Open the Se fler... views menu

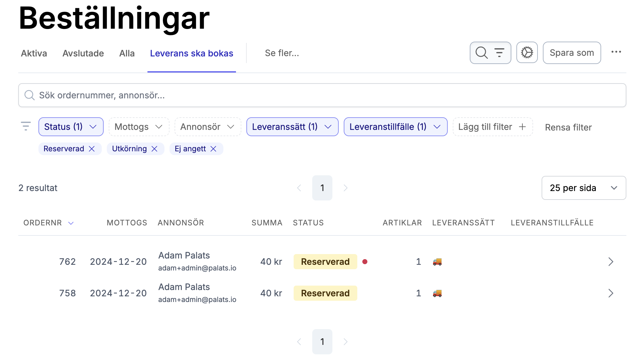[x=282, y=53]
